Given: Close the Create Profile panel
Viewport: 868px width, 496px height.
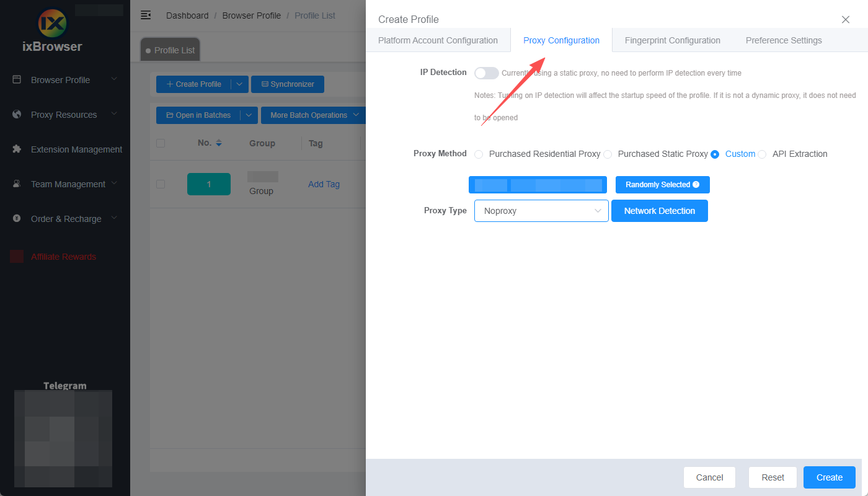Looking at the screenshot, I should click(846, 19).
